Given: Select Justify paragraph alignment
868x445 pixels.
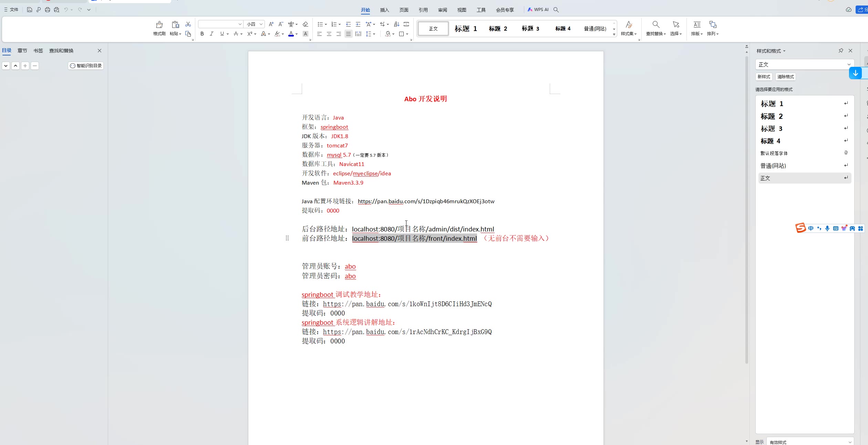Looking at the screenshot, I should click(348, 34).
